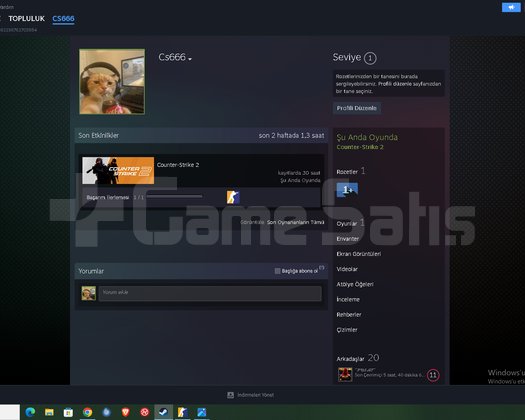Click the 'Son Etkinlikler' header text
The image size is (525, 420).
click(x=98, y=135)
